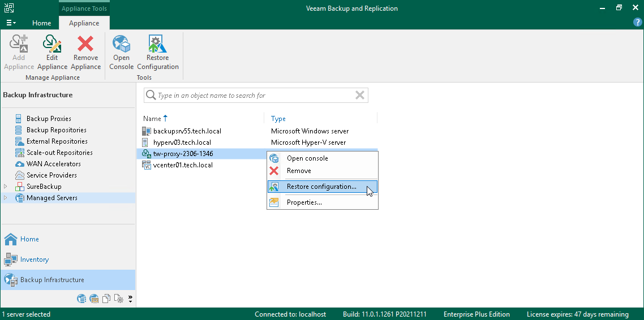This screenshot has width=644, height=320.
Task: Click the Properties menu entry icon
Action: [x=273, y=202]
